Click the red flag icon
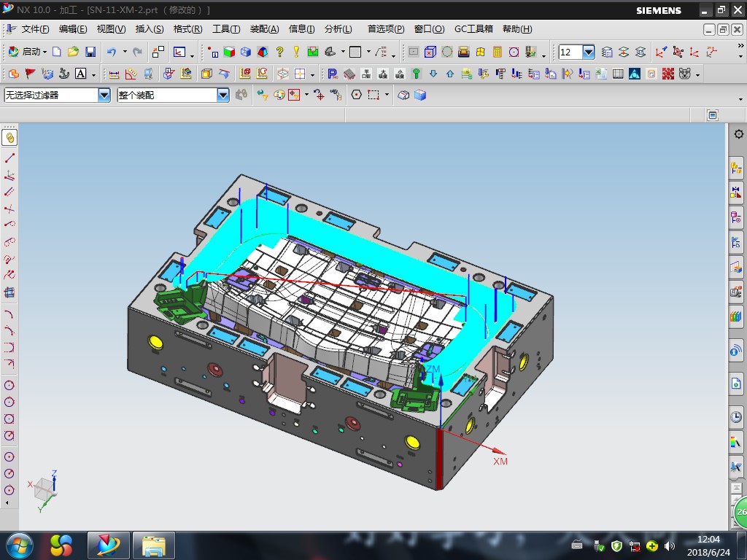Screen dimensions: 747x560 (x=31, y=74)
